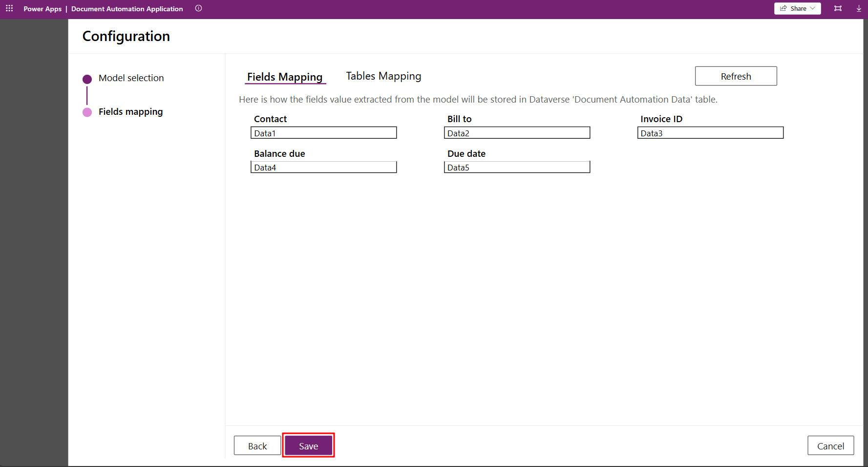Click the download icon in the header

(858, 8)
